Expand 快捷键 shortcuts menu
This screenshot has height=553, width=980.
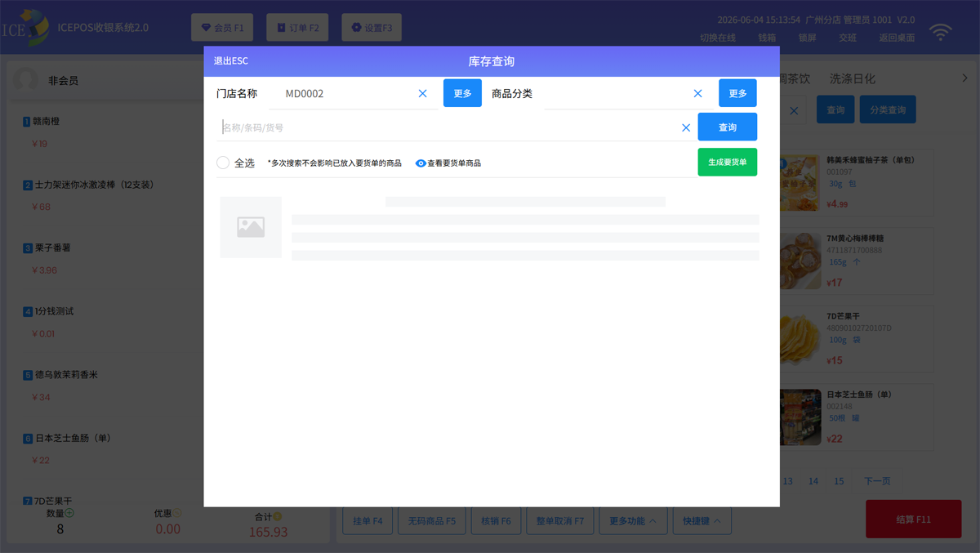tap(702, 521)
